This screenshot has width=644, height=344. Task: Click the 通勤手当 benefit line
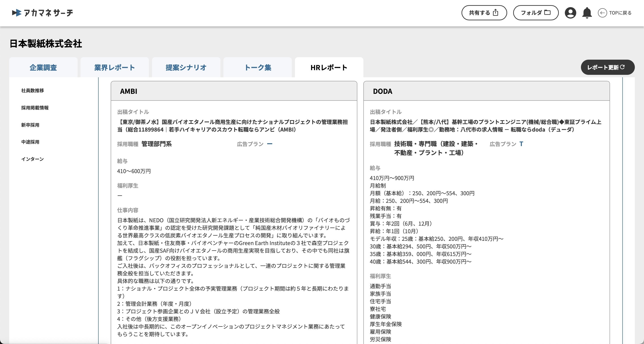380,286
